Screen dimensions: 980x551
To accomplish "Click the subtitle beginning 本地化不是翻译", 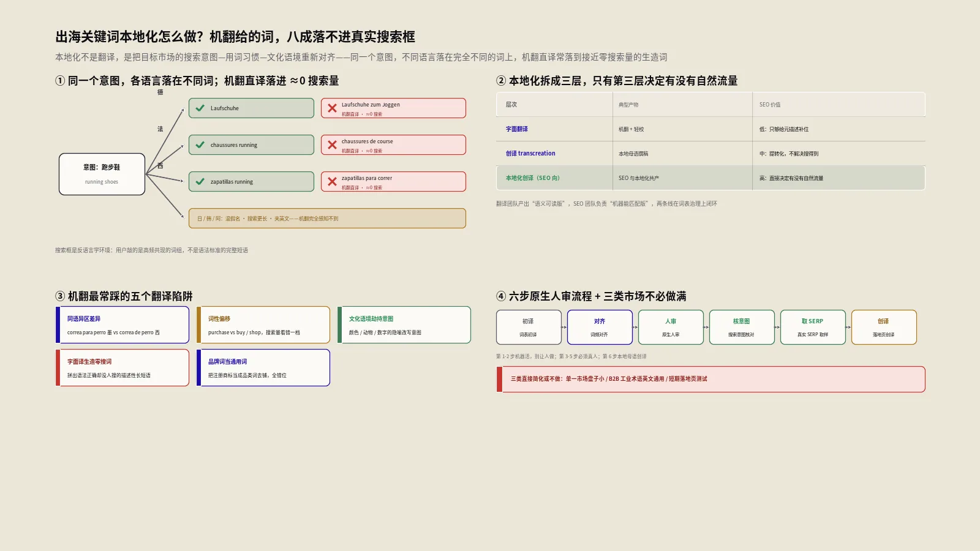I will (361, 57).
